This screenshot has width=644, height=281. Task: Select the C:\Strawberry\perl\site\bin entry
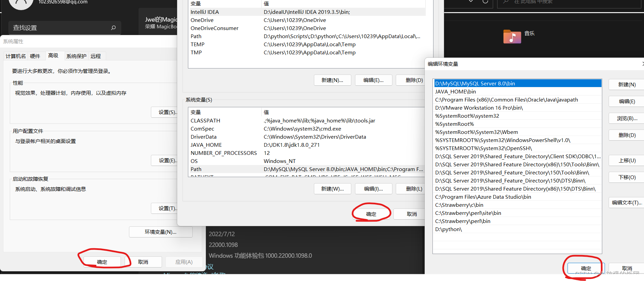coord(518,213)
